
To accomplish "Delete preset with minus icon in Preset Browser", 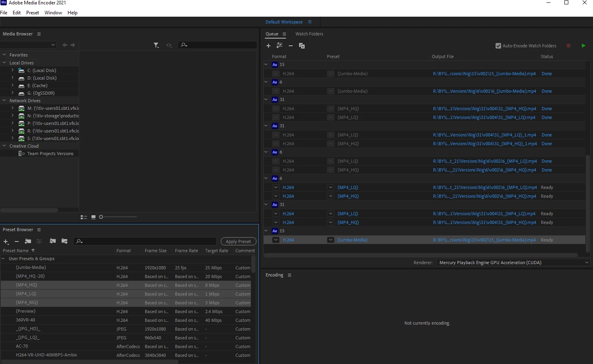I will [17, 241].
